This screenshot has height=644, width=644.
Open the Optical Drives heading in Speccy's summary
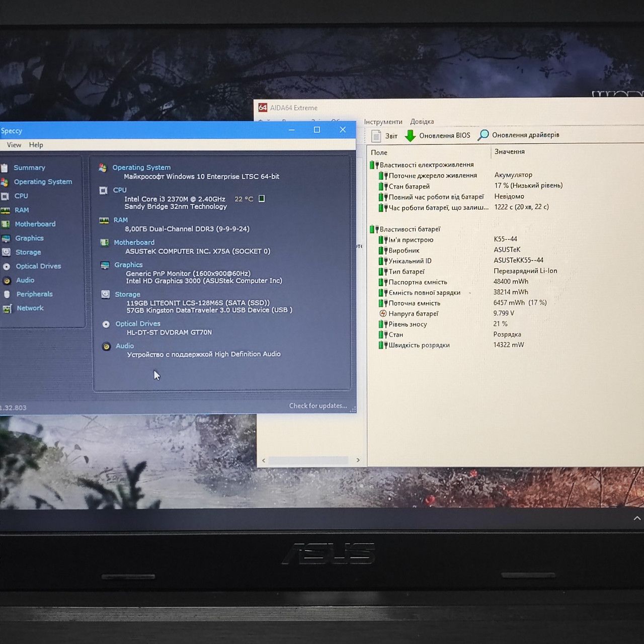click(x=138, y=324)
